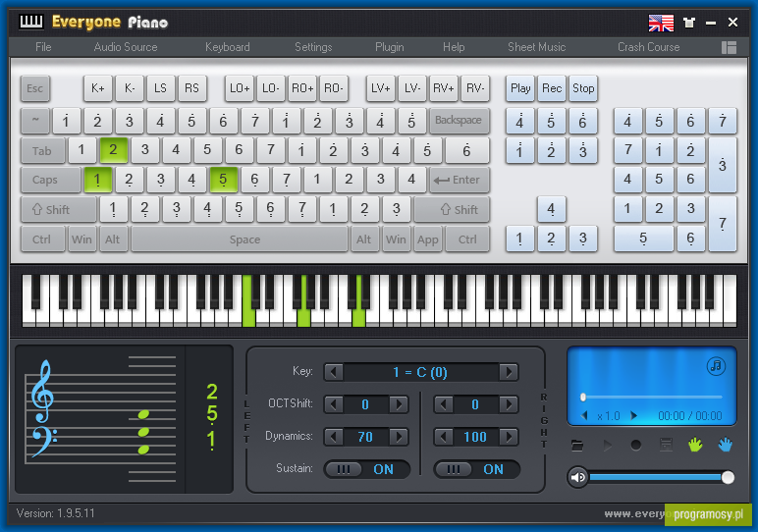Open the Settings menu
Image resolution: width=758 pixels, height=532 pixels.
click(x=313, y=47)
